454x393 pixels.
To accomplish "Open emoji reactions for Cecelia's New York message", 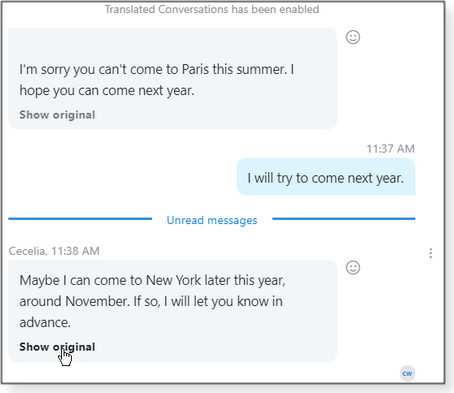I will point(353,267).
